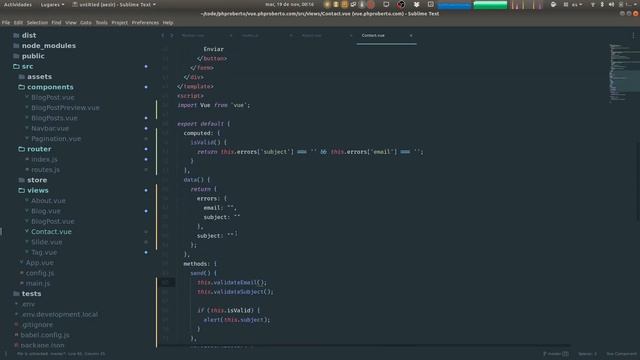Select Contact.vue in the sidebar
This screenshot has height=360, width=640.
coord(51,231)
